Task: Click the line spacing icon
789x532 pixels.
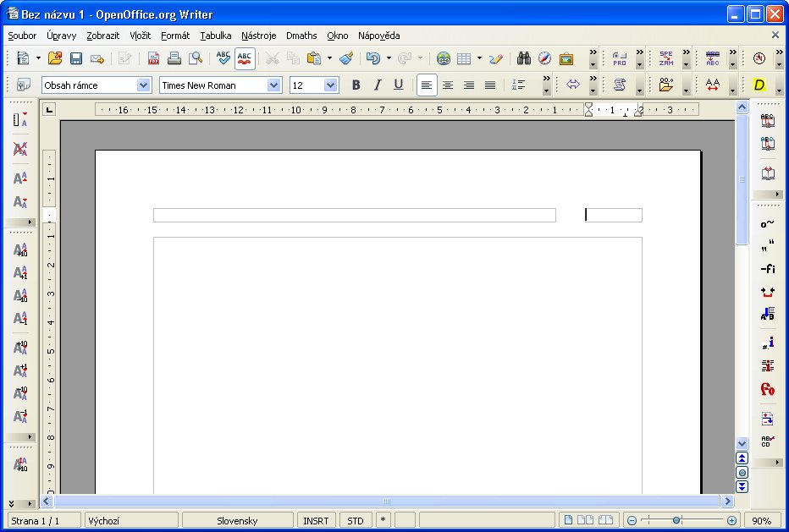Action: [518, 85]
